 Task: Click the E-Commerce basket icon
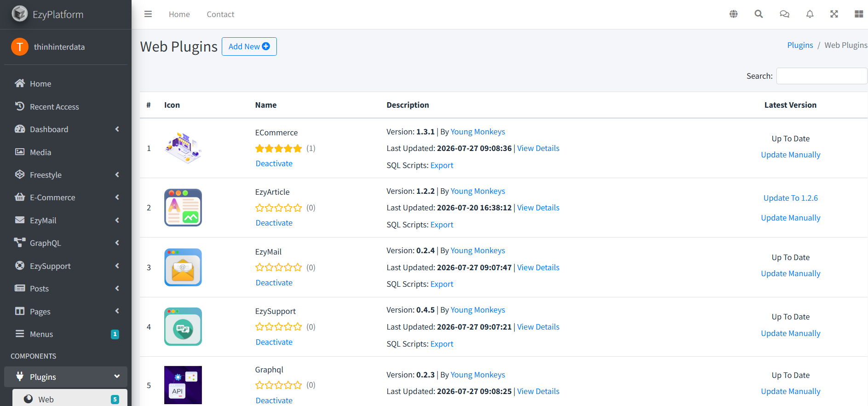coord(20,197)
